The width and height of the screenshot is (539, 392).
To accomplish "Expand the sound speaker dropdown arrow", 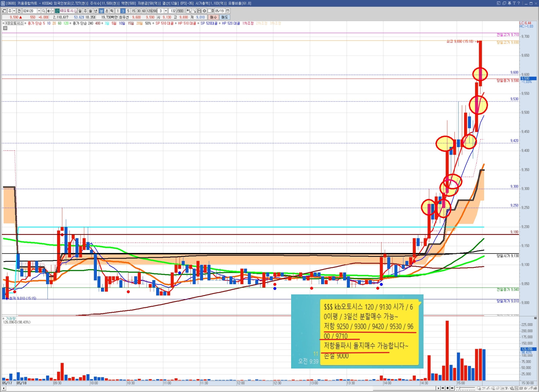I will tap(53, 11).
